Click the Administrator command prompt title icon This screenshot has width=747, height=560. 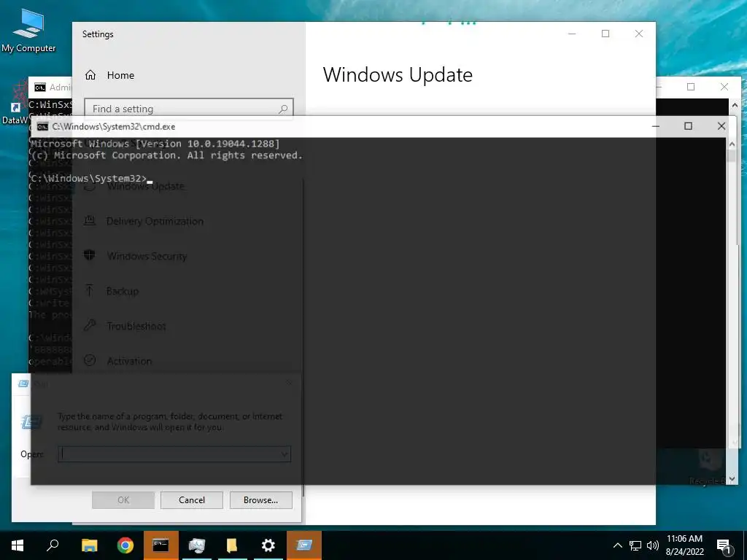(40, 87)
